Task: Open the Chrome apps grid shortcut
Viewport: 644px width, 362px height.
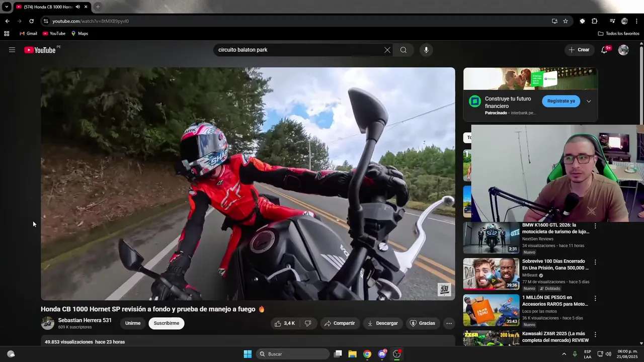Action: pos(7,34)
